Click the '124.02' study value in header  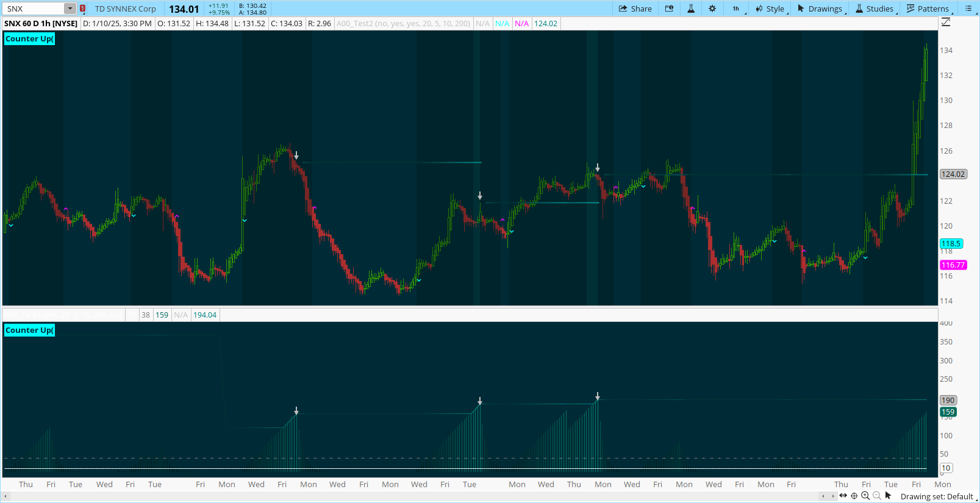pos(546,23)
